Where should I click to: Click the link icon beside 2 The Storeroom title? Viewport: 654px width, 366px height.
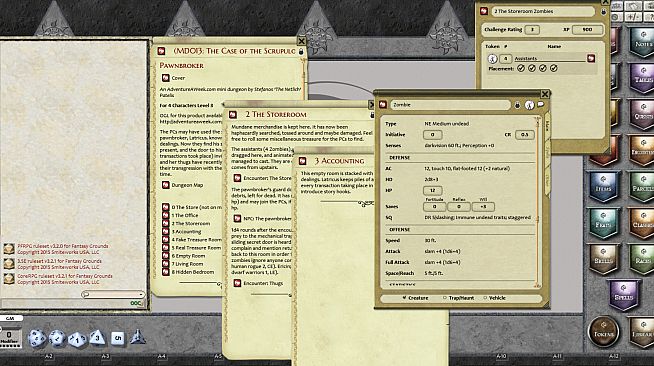click(x=233, y=114)
